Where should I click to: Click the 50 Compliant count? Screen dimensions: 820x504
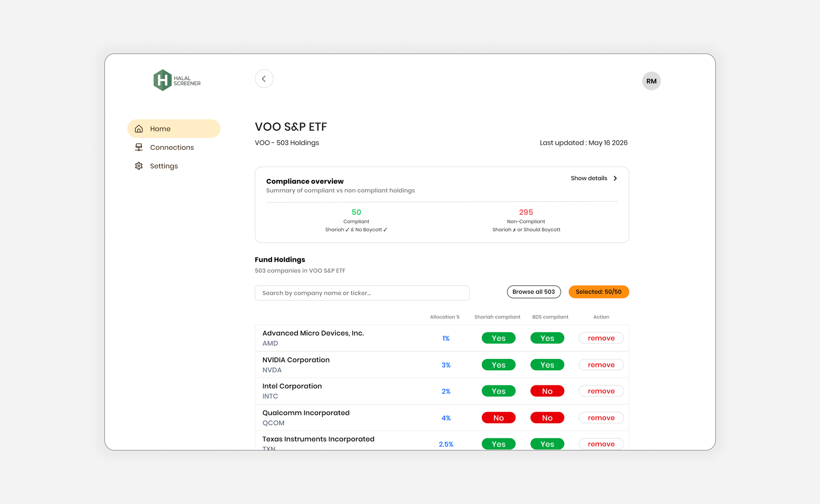click(356, 212)
